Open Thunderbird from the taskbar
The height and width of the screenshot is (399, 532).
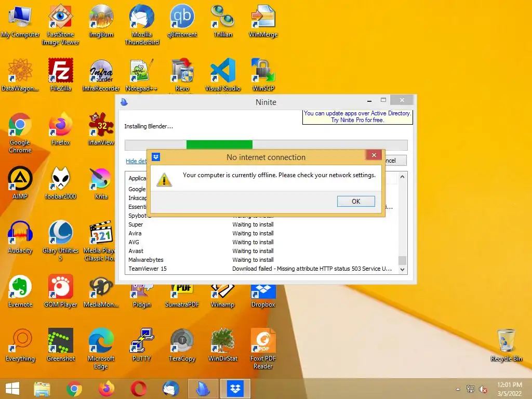click(x=171, y=389)
